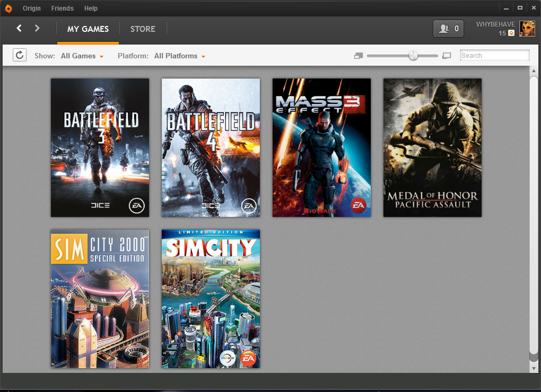The height and width of the screenshot is (392, 541).
Task: Click the small tiles size icon
Action: (359, 56)
